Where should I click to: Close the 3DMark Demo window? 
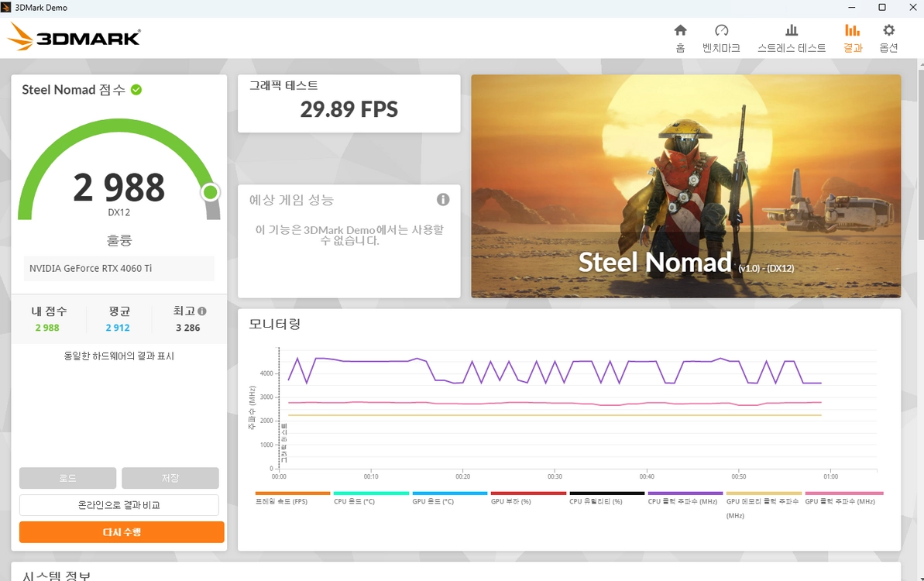coord(912,7)
